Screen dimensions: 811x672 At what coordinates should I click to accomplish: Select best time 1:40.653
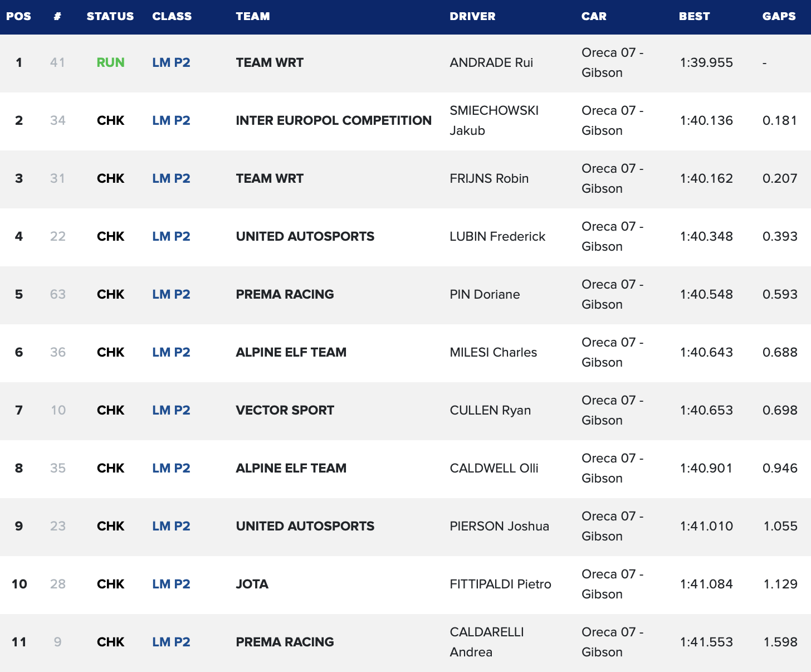pos(706,410)
